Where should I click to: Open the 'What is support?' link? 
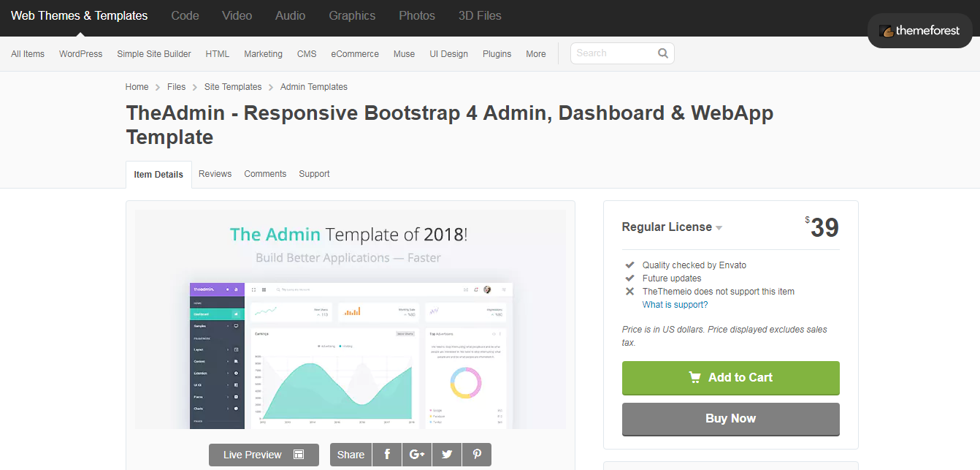point(675,305)
